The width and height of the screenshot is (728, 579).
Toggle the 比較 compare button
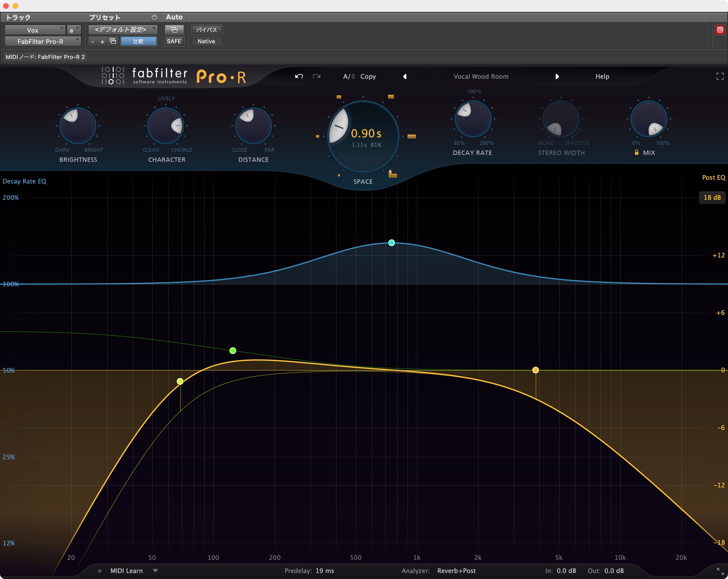click(138, 41)
